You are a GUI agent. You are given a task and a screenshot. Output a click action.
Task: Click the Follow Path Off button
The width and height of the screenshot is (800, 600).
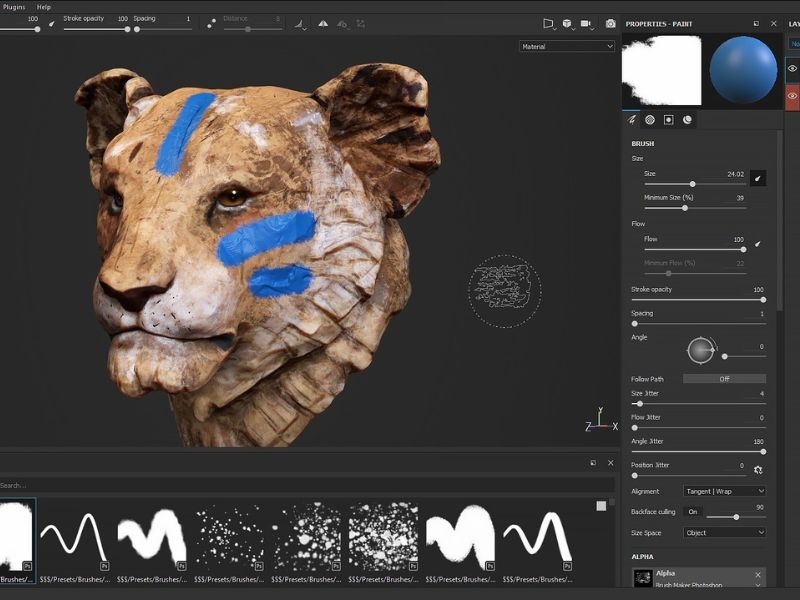pos(724,379)
